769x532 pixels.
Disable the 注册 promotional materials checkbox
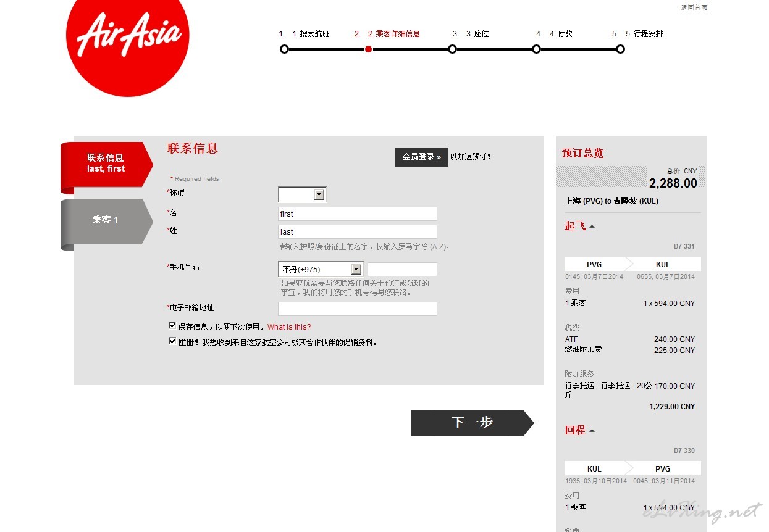coord(172,340)
